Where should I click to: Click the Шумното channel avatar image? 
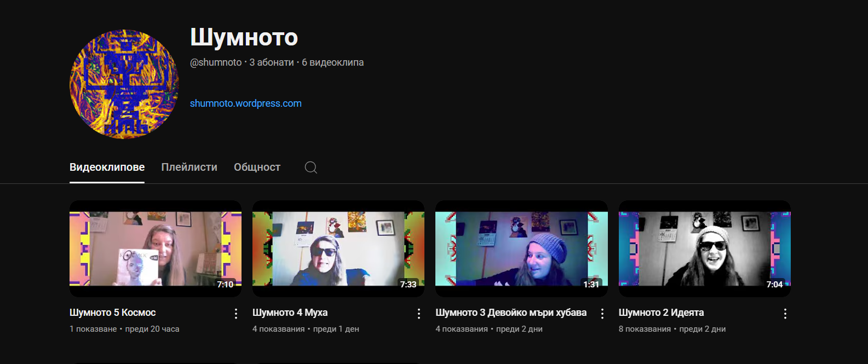[x=124, y=84]
